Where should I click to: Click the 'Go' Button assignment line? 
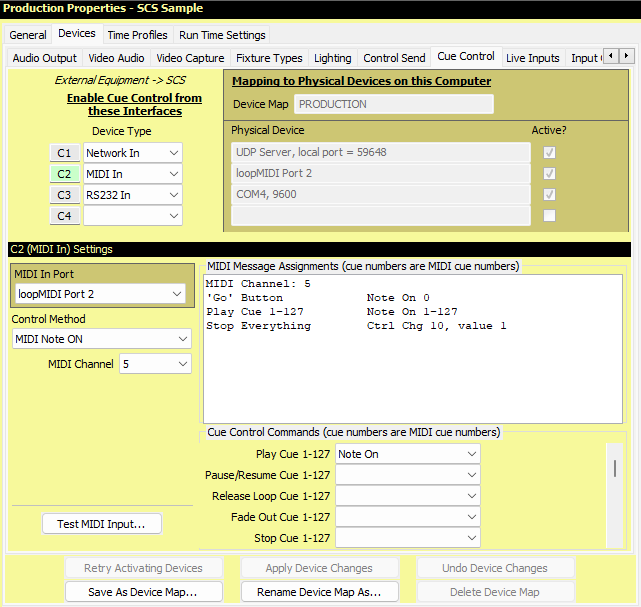[x=318, y=298]
